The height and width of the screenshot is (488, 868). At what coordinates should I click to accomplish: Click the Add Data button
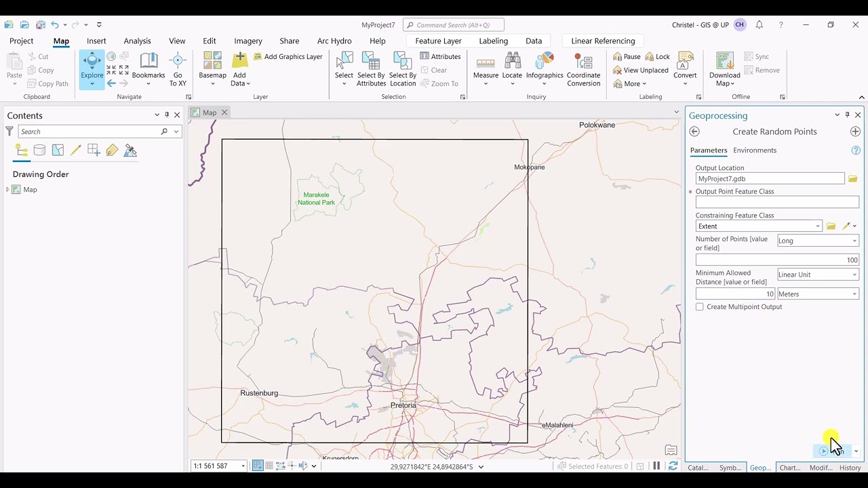[x=239, y=69]
